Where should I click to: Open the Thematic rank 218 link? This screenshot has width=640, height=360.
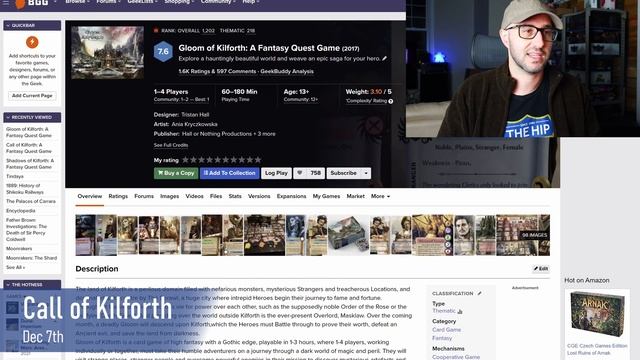237,31
